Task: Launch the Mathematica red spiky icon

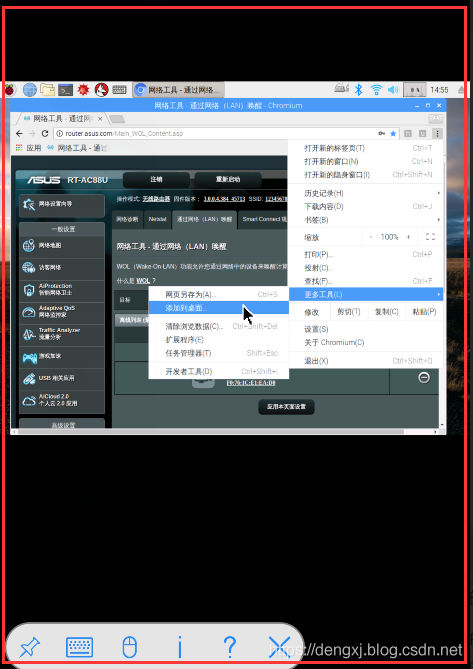Action: [83, 90]
